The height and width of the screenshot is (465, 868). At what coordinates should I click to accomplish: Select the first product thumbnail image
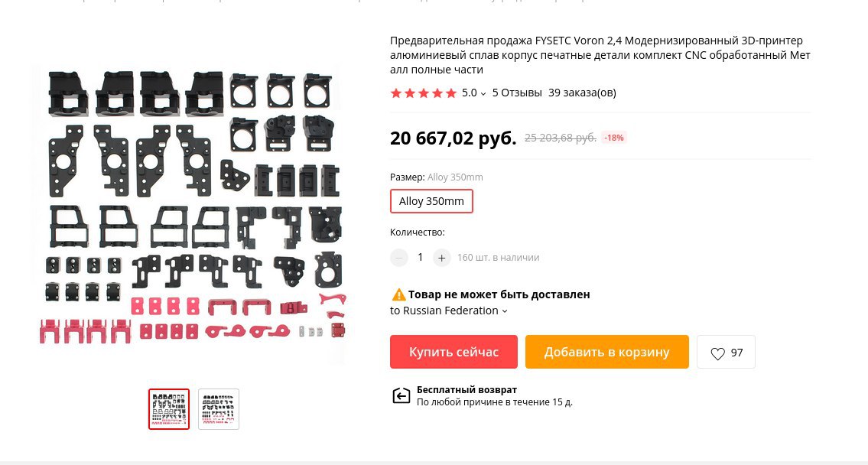point(169,409)
